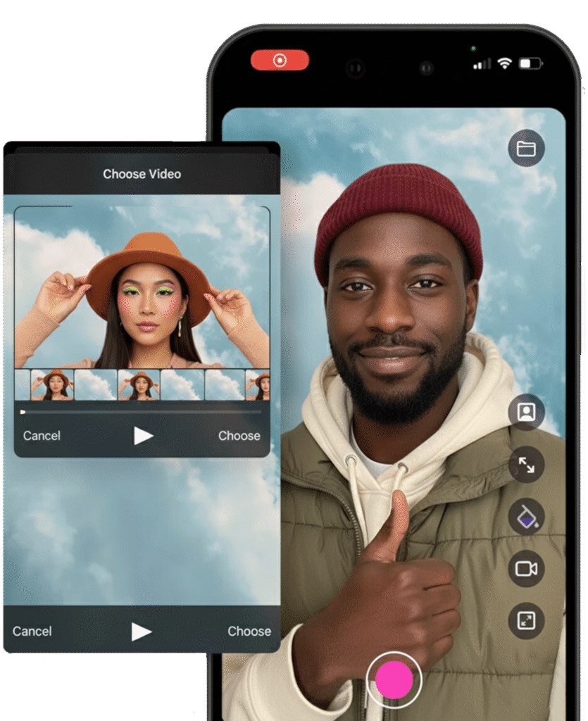Tap the video camera icon
The width and height of the screenshot is (588, 721).
526,569
